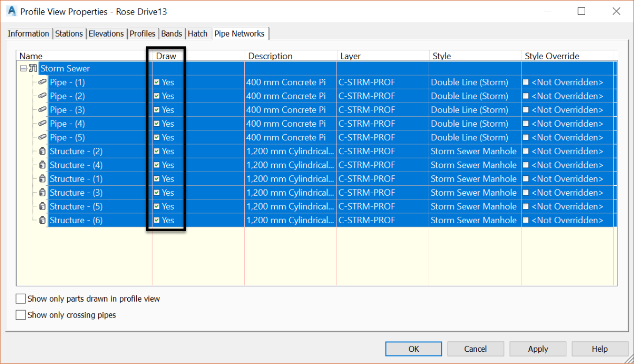Open the Profiles tab

coord(143,34)
